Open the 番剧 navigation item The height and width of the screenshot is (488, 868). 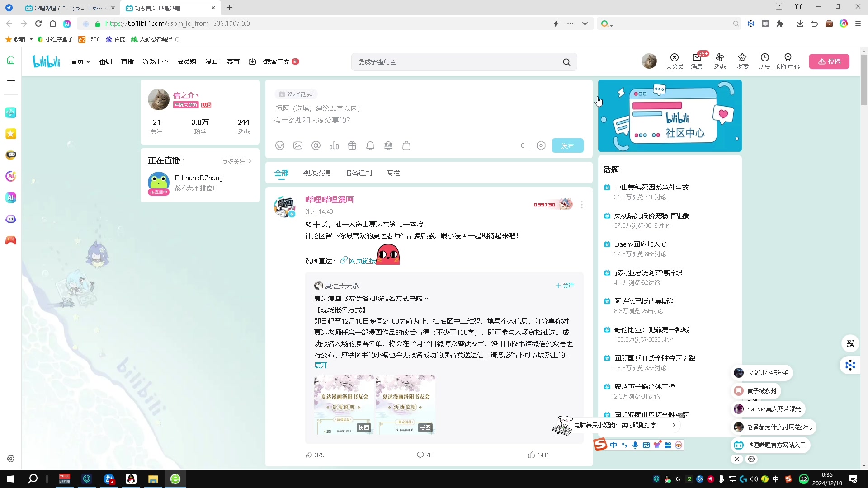click(105, 61)
